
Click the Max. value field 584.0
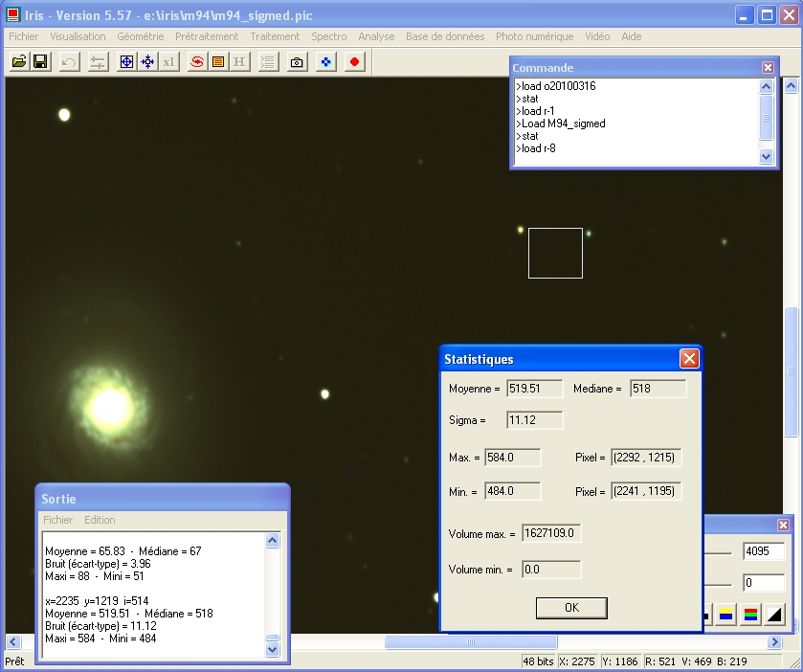coord(513,458)
